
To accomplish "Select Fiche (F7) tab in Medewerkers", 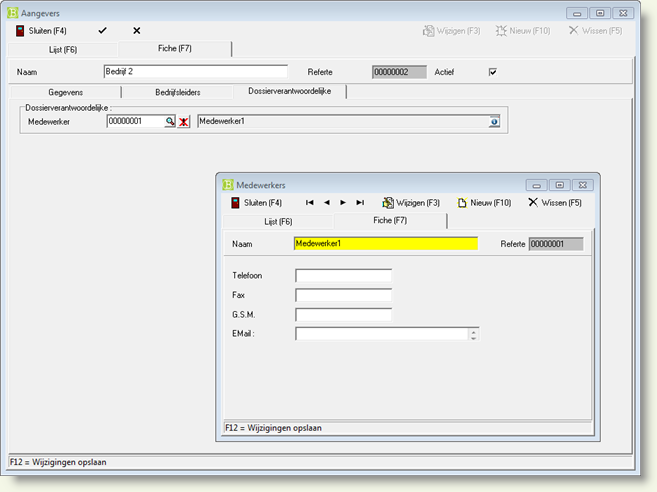I will point(390,220).
